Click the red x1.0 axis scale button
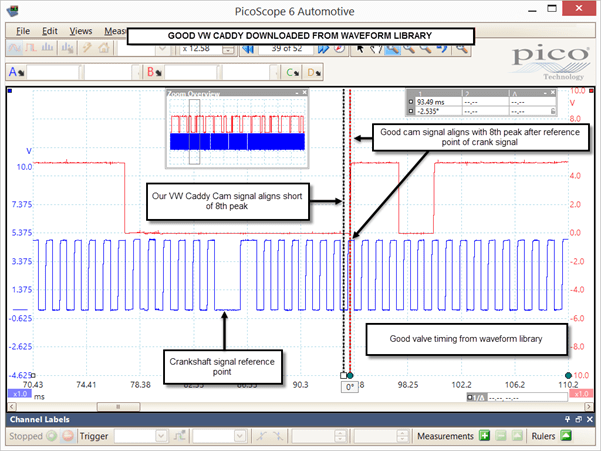 (581, 394)
